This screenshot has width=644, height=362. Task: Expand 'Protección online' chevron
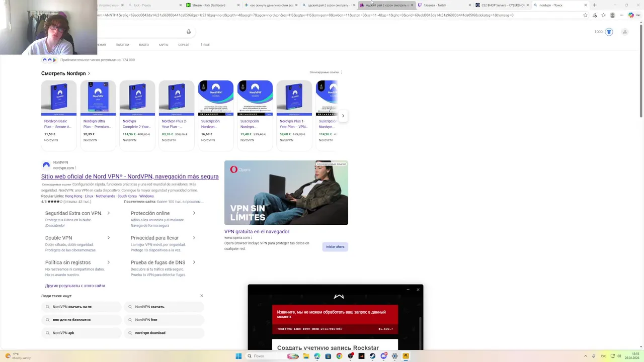click(x=194, y=213)
